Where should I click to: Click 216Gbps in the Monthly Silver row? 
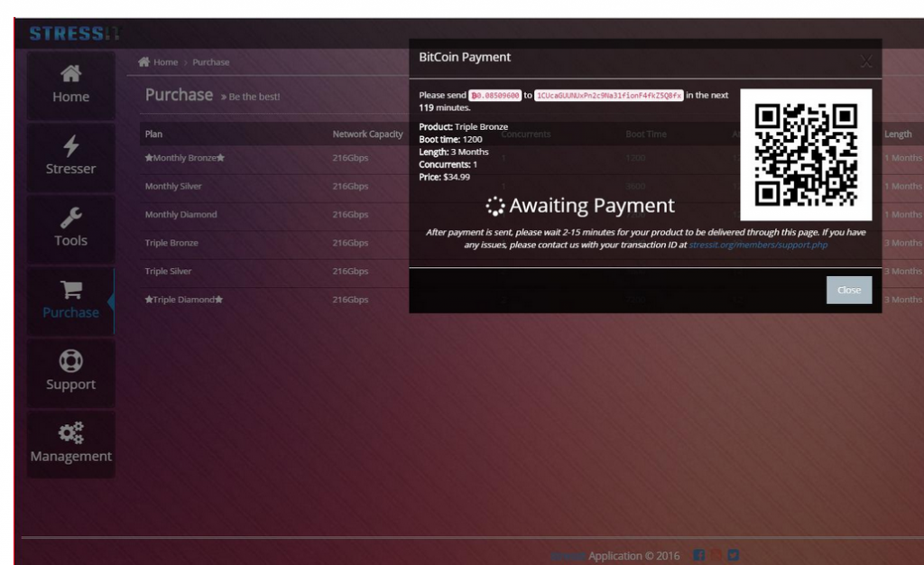pos(350,186)
